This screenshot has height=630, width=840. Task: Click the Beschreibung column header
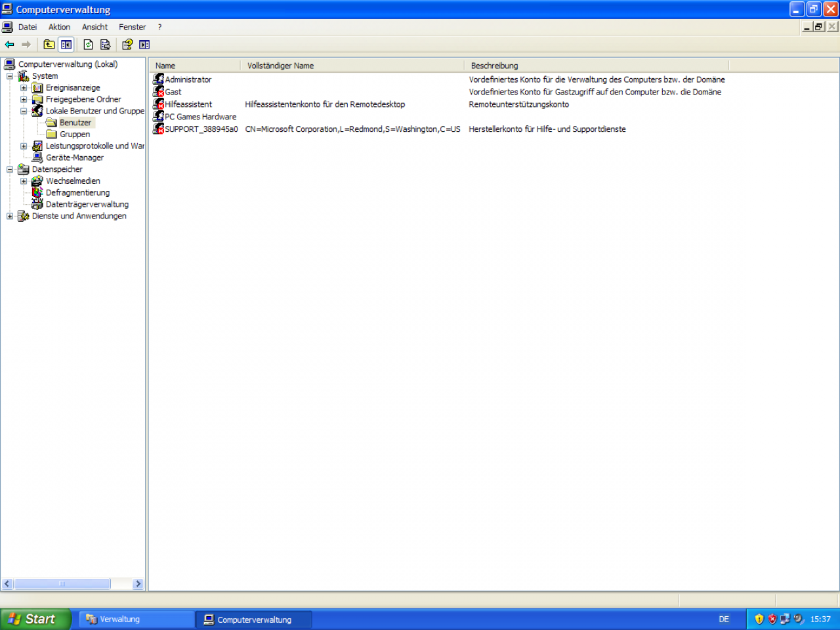(597, 66)
